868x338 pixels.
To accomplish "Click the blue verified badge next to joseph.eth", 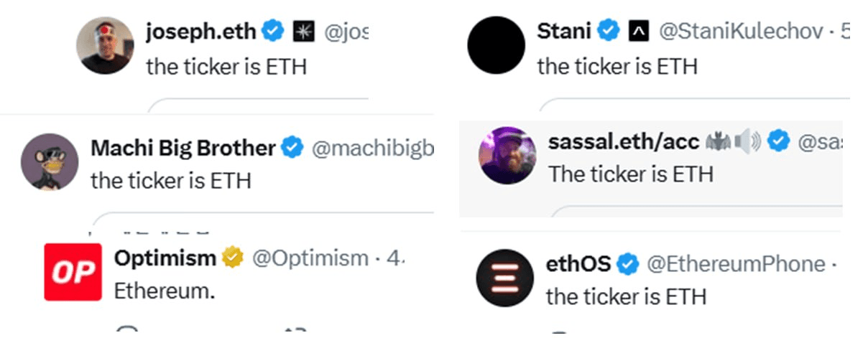I will pyautogui.click(x=272, y=31).
